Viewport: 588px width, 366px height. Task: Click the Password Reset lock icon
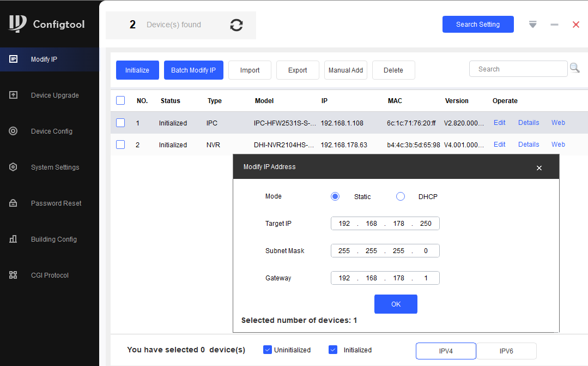click(14, 203)
